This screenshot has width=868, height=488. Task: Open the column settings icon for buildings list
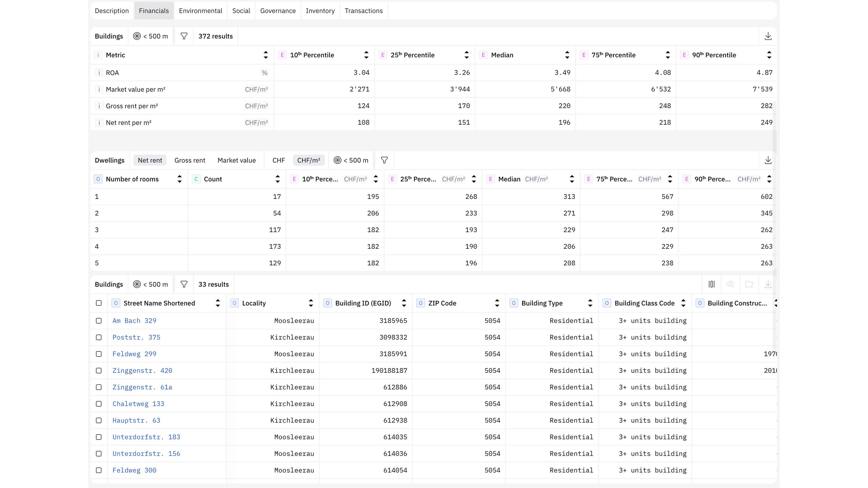click(x=712, y=284)
